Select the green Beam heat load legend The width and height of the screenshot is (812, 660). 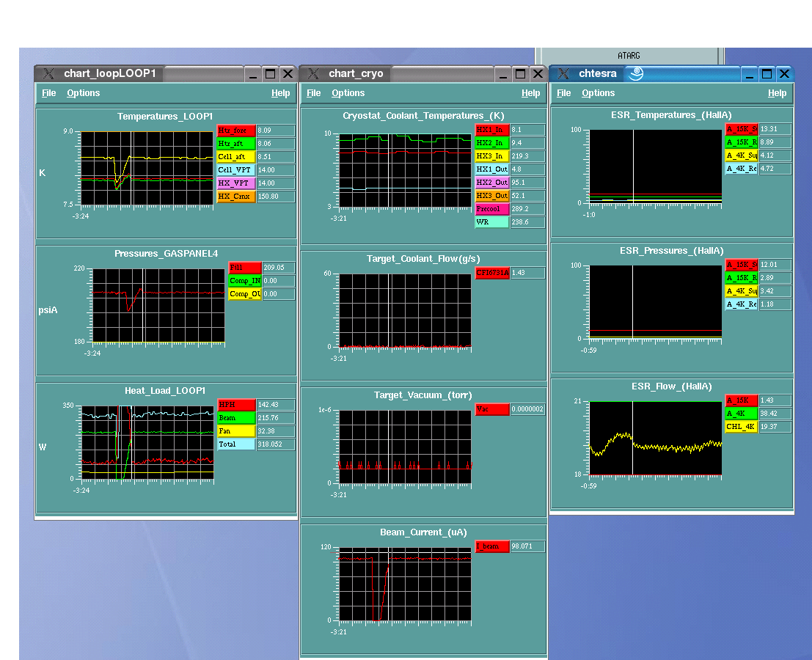236,418
